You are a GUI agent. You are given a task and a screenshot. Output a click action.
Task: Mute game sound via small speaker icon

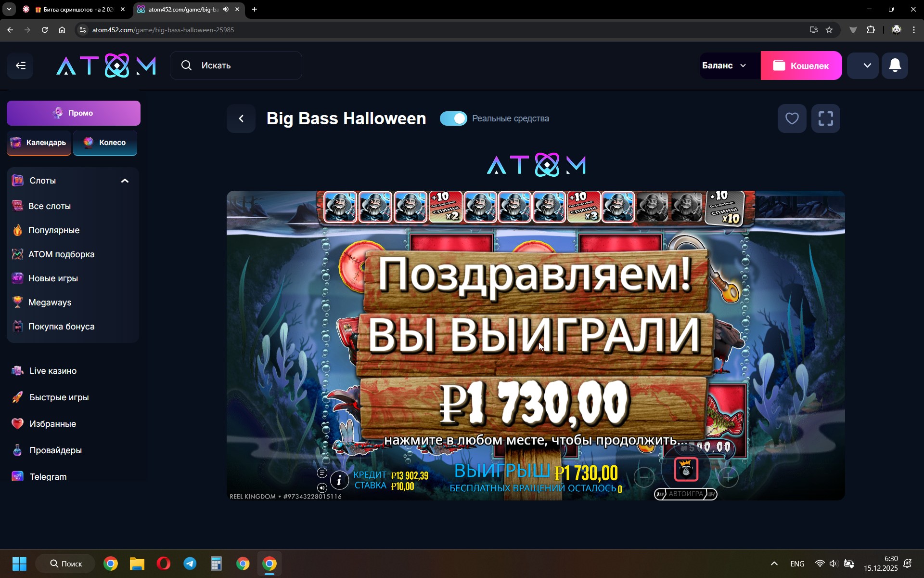click(322, 487)
